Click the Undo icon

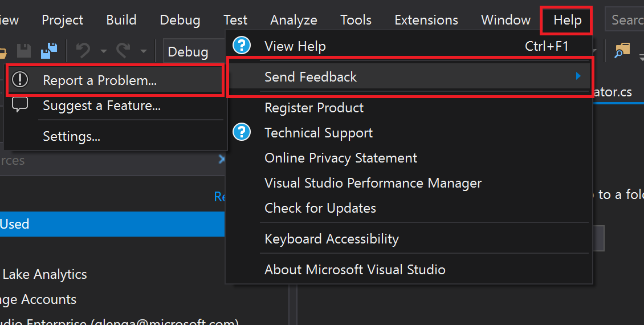[x=83, y=51]
